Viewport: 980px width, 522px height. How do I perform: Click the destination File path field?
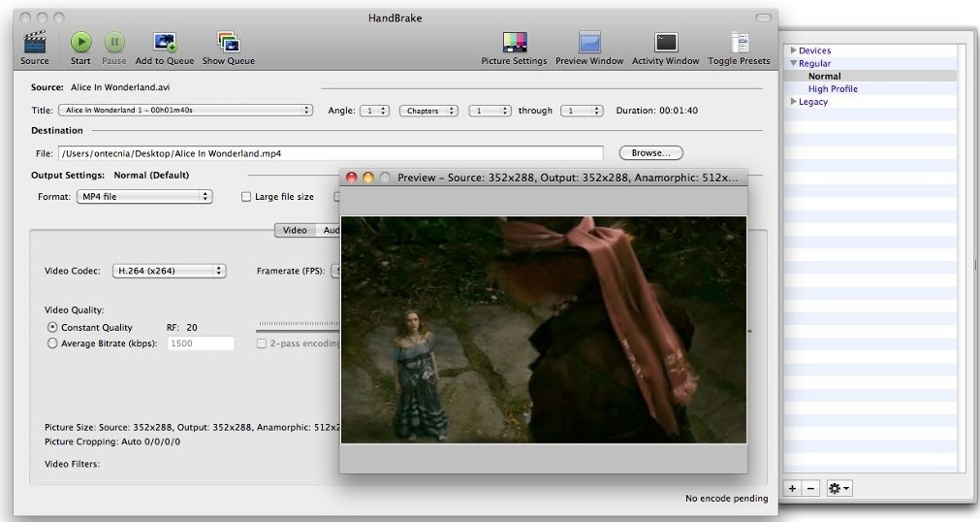point(331,153)
